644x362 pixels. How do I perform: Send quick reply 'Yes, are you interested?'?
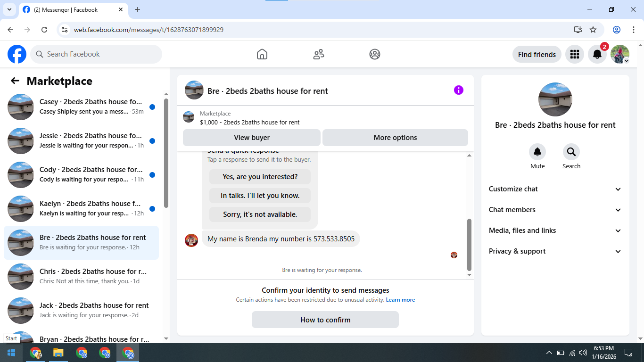tap(260, 177)
